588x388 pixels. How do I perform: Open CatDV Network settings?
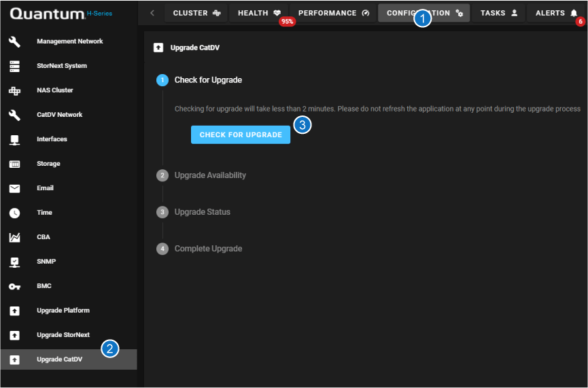coord(69,115)
